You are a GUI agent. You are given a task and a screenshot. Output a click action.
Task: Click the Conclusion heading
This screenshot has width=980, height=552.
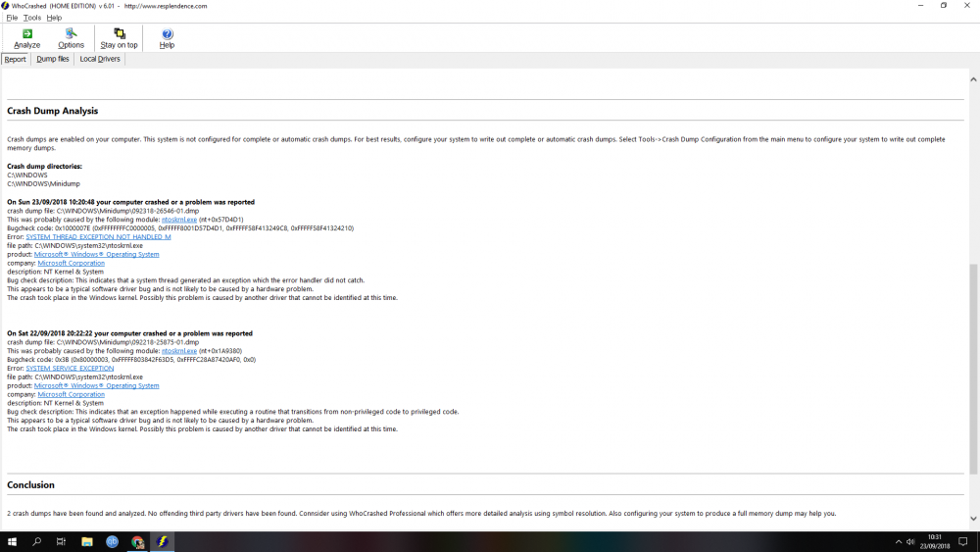[x=30, y=485]
